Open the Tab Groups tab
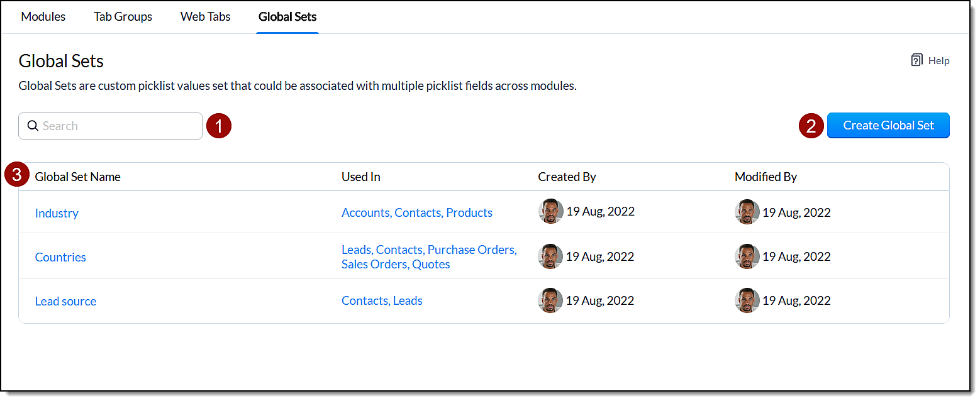 (123, 17)
